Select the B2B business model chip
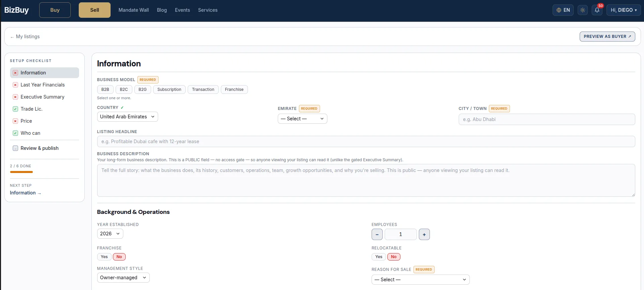This screenshot has width=644, height=290. [x=105, y=90]
